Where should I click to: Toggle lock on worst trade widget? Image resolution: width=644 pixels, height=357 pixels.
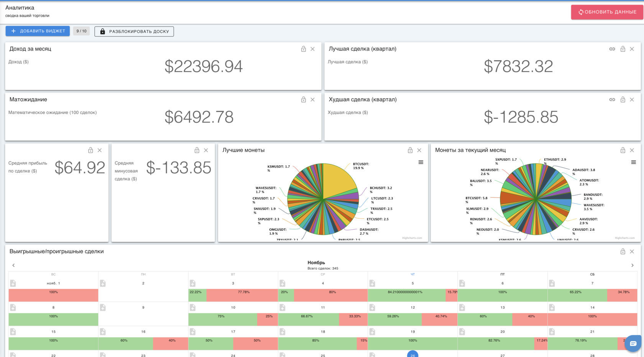623,100
